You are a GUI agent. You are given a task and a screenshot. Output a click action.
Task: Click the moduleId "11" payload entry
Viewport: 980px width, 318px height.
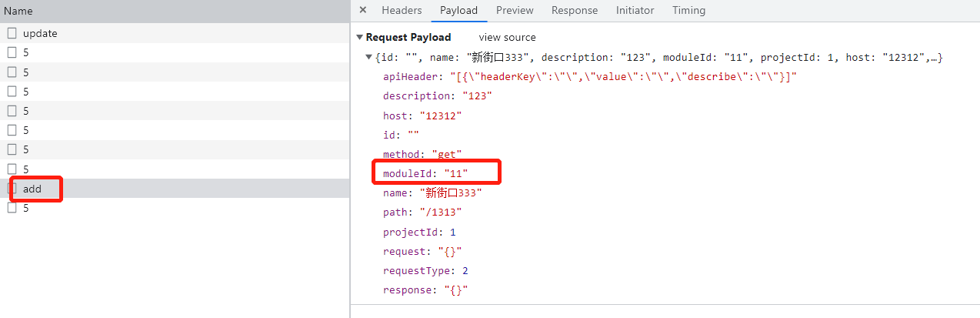[425, 173]
